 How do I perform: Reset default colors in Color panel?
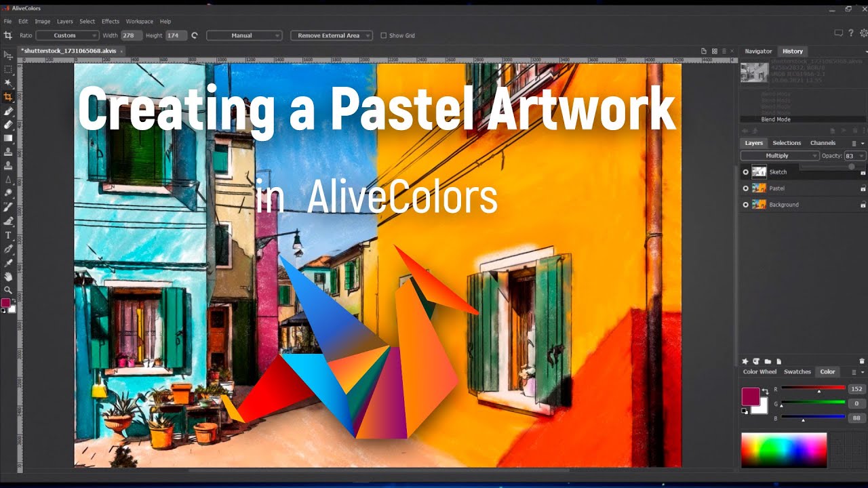coord(745,411)
